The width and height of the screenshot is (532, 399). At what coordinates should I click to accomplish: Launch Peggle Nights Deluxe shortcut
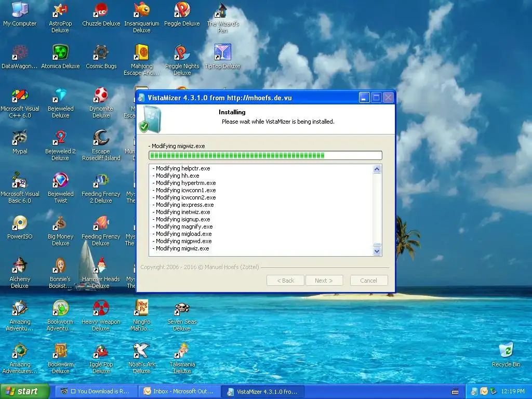click(182, 59)
